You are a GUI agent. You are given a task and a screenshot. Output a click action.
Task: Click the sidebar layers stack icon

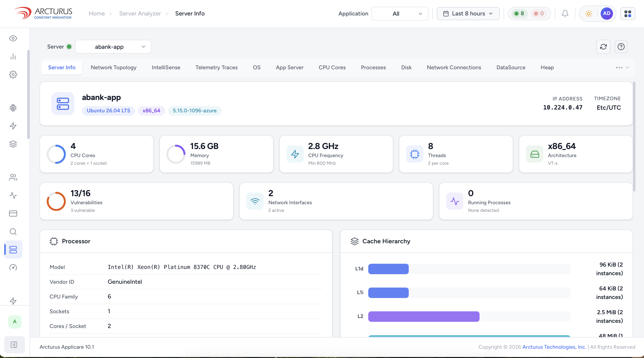(13, 144)
